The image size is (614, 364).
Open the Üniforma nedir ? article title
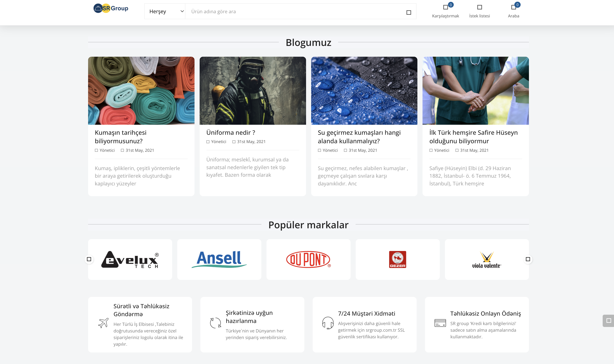[231, 132]
